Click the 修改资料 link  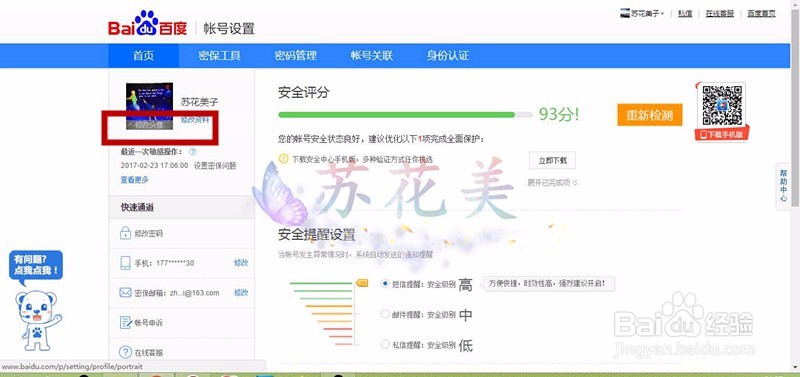(194, 120)
